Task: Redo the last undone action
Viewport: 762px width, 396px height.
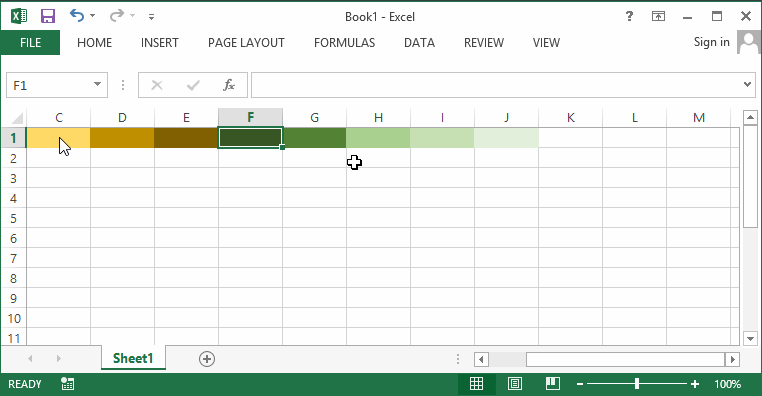Action: 117,16
